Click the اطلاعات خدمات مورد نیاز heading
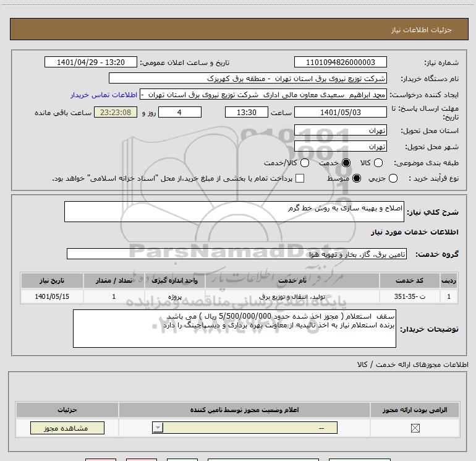 coord(414,232)
